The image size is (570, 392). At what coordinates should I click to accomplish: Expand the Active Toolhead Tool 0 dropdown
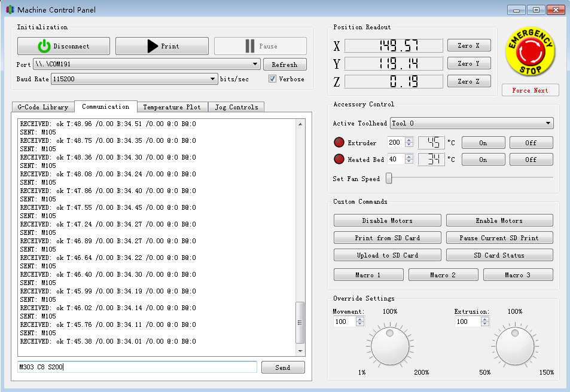point(472,123)
